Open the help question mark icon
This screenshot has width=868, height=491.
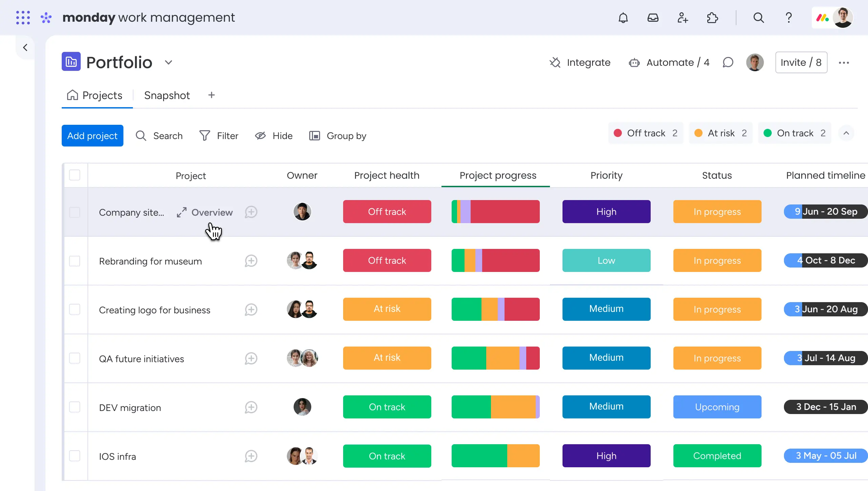pos(789,18)
